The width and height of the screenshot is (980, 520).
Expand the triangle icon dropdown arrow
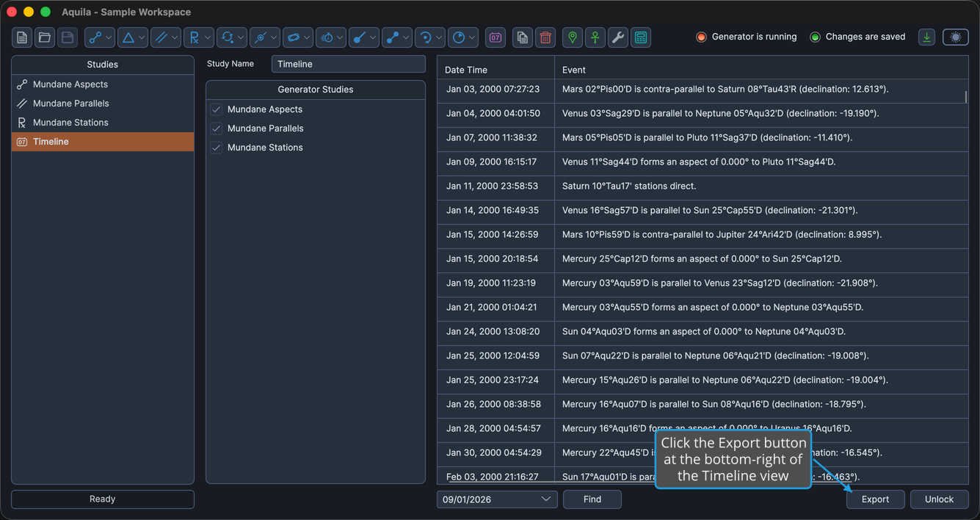(x=142, y=37)
